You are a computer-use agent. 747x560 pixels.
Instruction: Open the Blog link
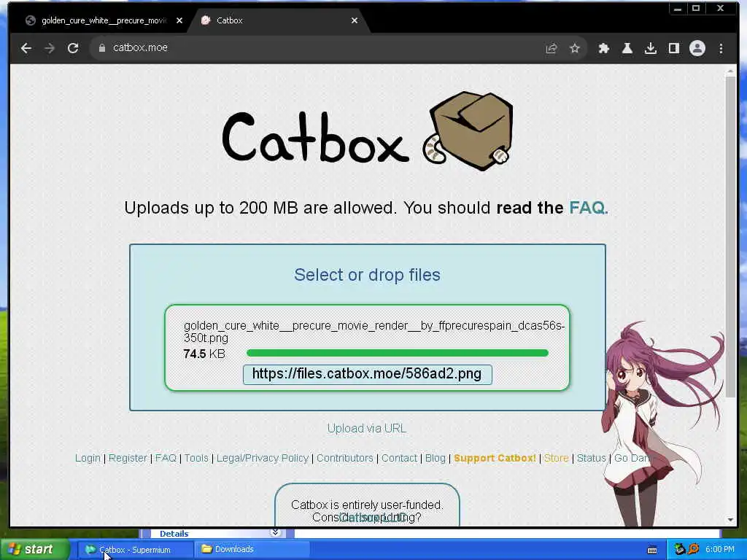click(x=435, y=458)
